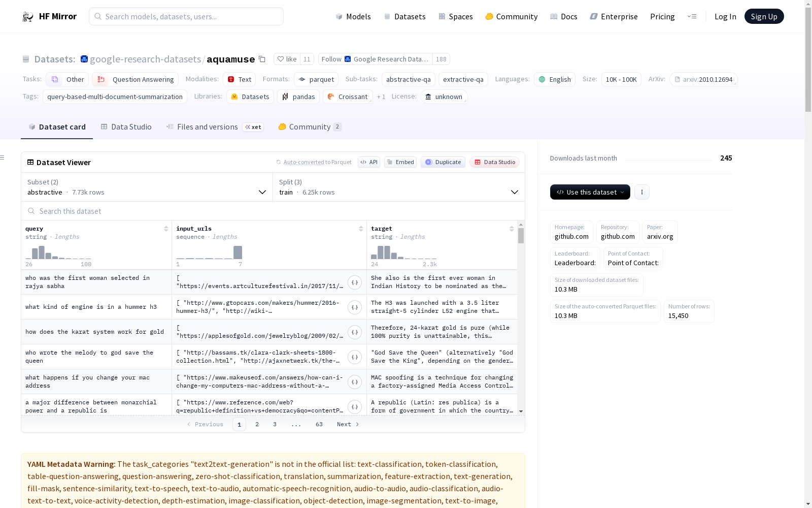Expand JSON view for the republic row
The height and width of the screenshot is (508, 812).
click(x=355, y=407)
